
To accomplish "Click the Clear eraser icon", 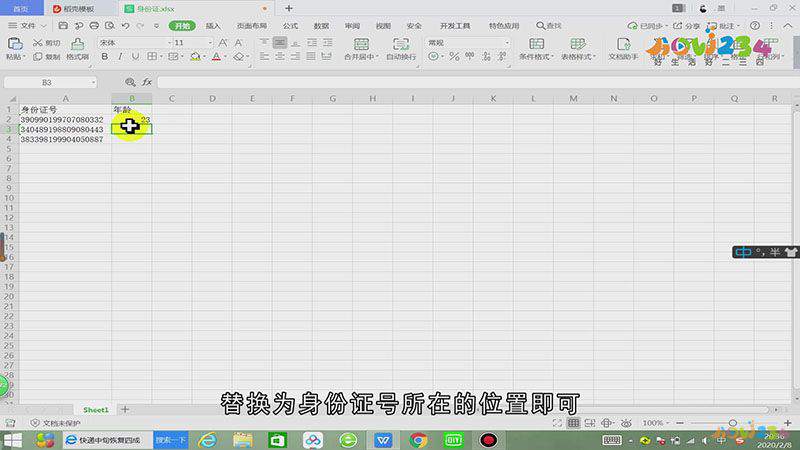I will (239, 57).
